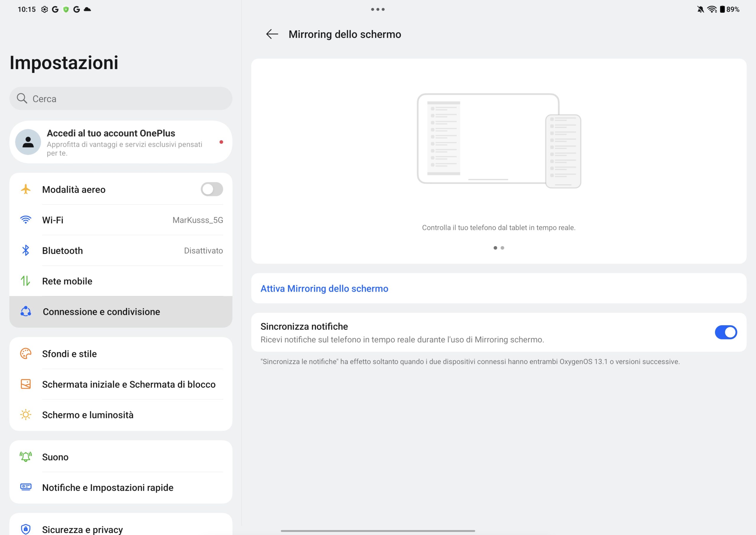Screen dimensions: 756x535
Task: Tap the tablet and phone mirroring illustration
Action: (x=498, y=141)
